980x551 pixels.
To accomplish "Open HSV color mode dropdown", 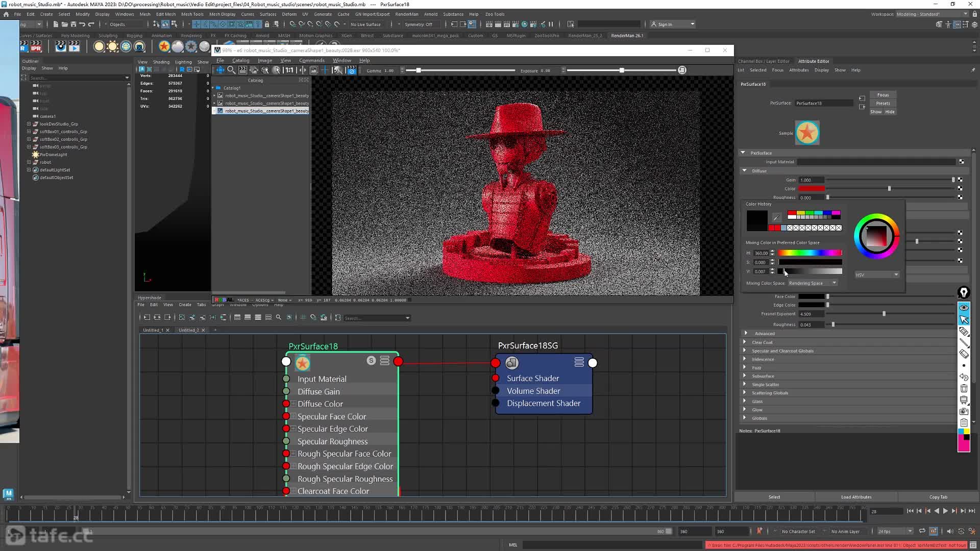I will point(877,274).
